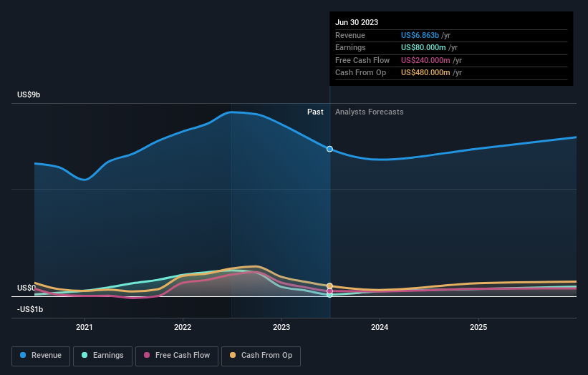This screenshot has width=588, height=375.
Task: Click the blue Revenue data point marker
Action: (x=329, y=149)
